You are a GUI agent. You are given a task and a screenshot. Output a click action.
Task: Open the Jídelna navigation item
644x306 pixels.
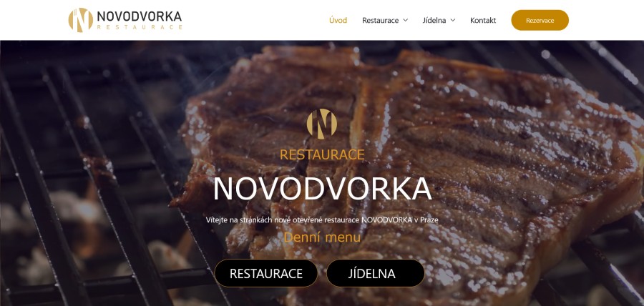pos(434,20)
